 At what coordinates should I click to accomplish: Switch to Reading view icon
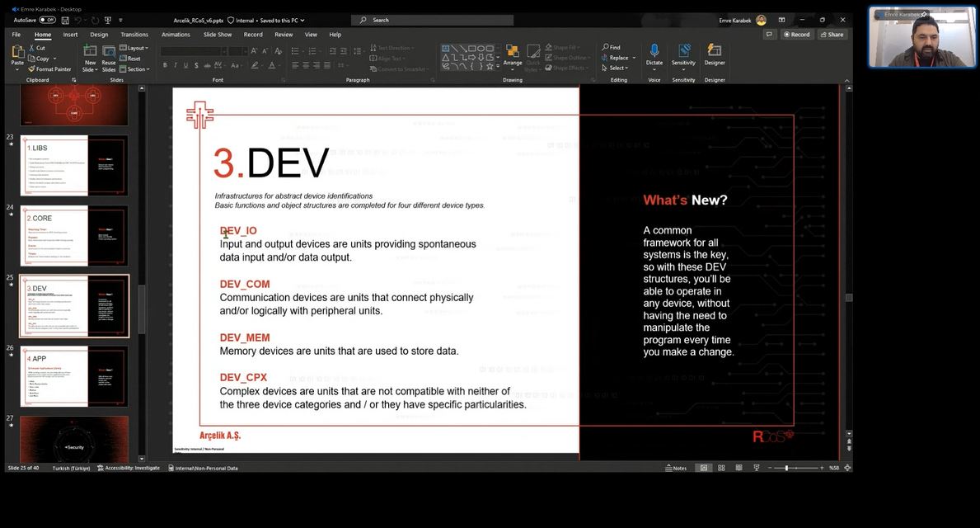tap(739, 468)
